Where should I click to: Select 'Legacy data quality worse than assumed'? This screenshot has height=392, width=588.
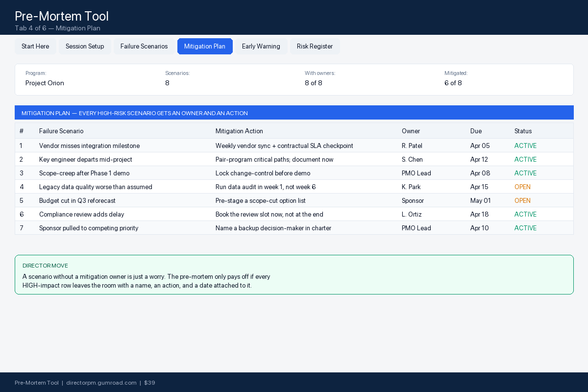coord(96,187)
